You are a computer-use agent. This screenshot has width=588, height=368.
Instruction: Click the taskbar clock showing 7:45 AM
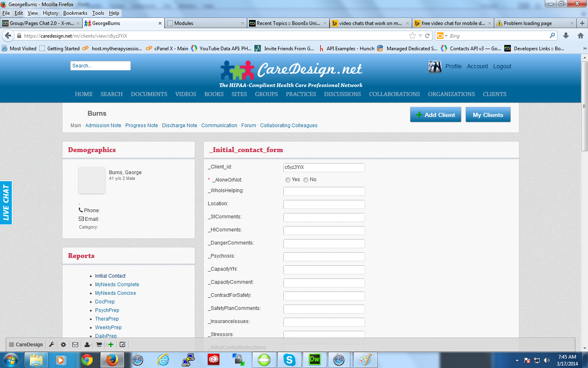[567, 360]
